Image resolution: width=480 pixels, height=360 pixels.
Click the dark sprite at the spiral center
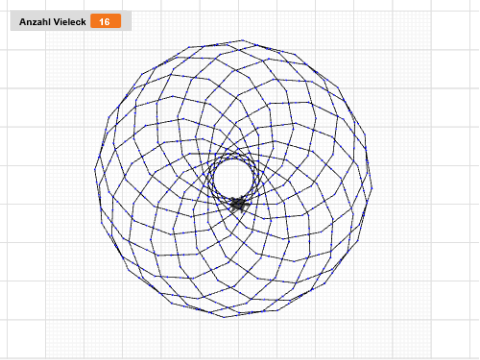coord(239,204)
